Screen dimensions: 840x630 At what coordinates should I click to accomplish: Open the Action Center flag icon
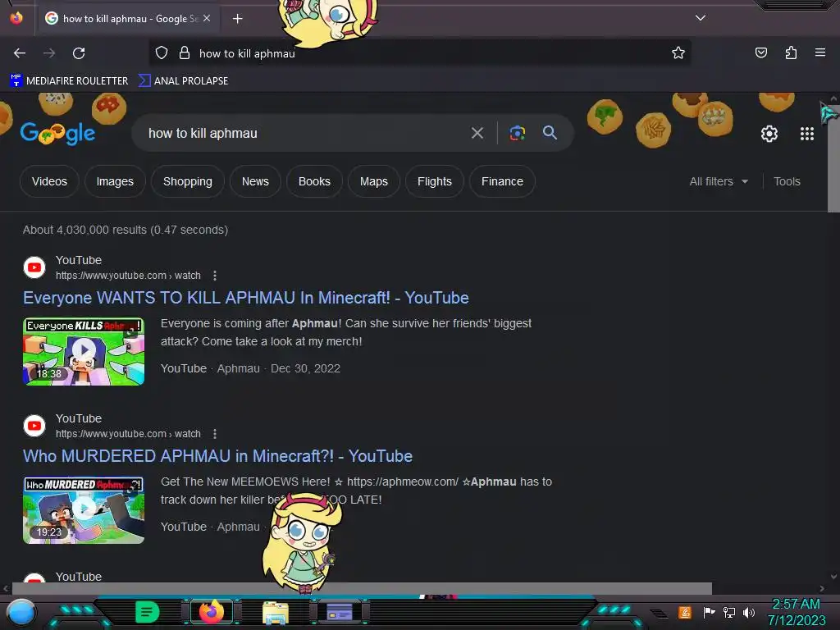tap(709, 612)
